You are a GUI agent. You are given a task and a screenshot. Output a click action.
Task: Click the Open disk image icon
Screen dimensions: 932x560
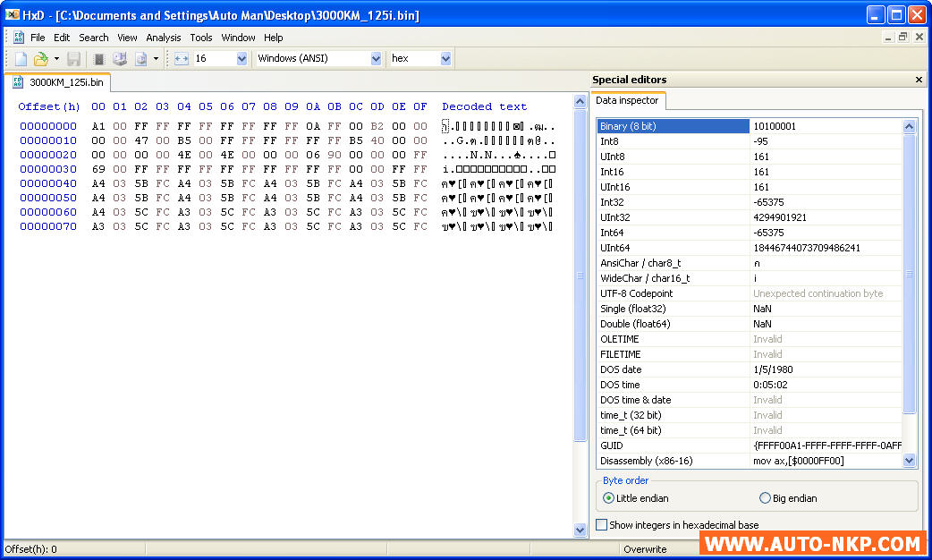[140, 58]
